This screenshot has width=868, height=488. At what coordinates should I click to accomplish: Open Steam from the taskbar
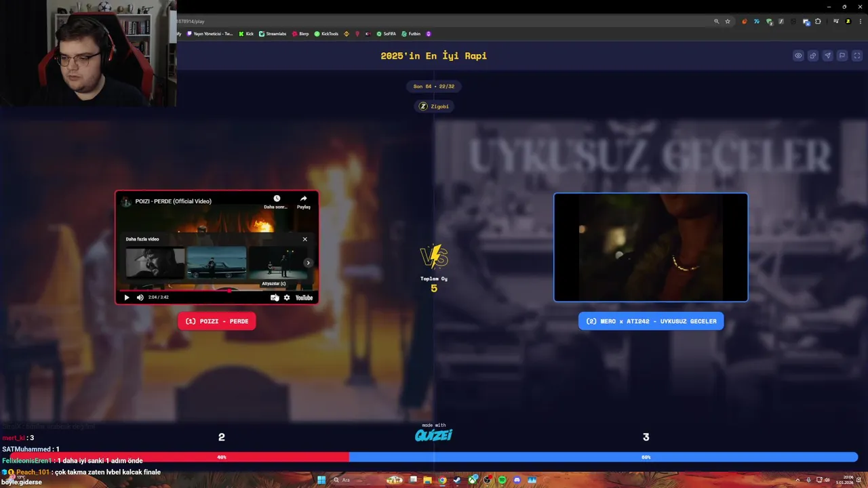point(457,480)
